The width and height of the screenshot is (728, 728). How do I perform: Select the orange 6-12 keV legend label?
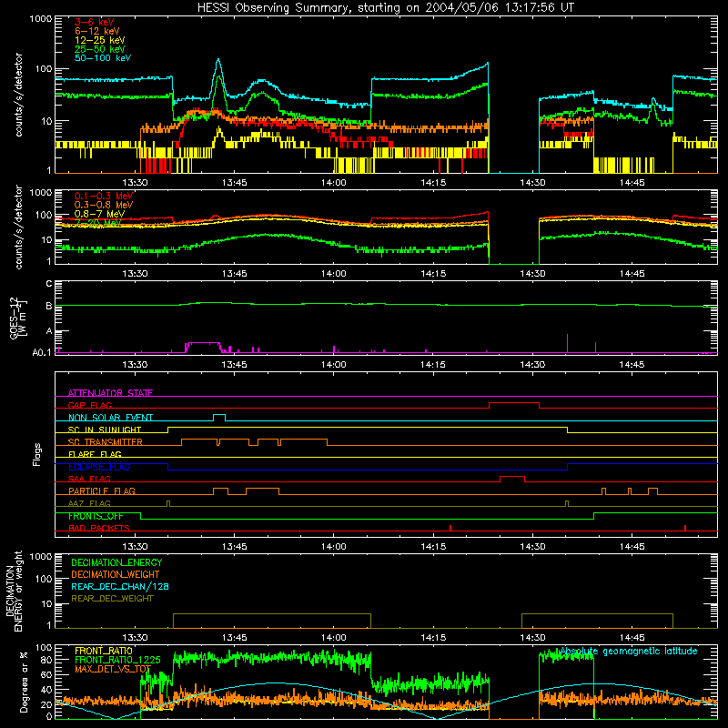coord(97,31)
